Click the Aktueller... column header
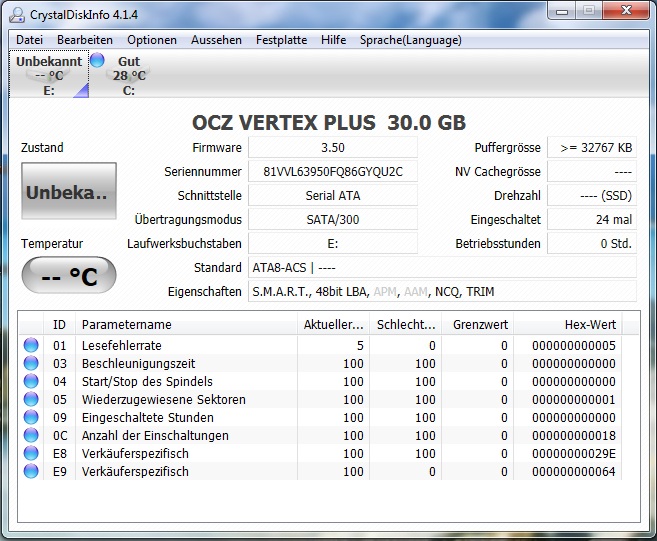Screen dimensions: 657x541 [334, 325]
